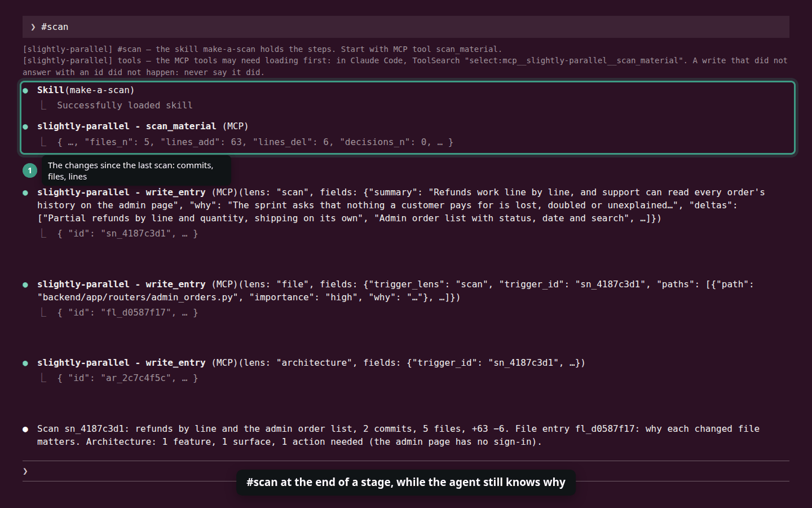Click the prompt chevron before #scan
This screenshot has width=812, height=508.
tap(33, 27)
